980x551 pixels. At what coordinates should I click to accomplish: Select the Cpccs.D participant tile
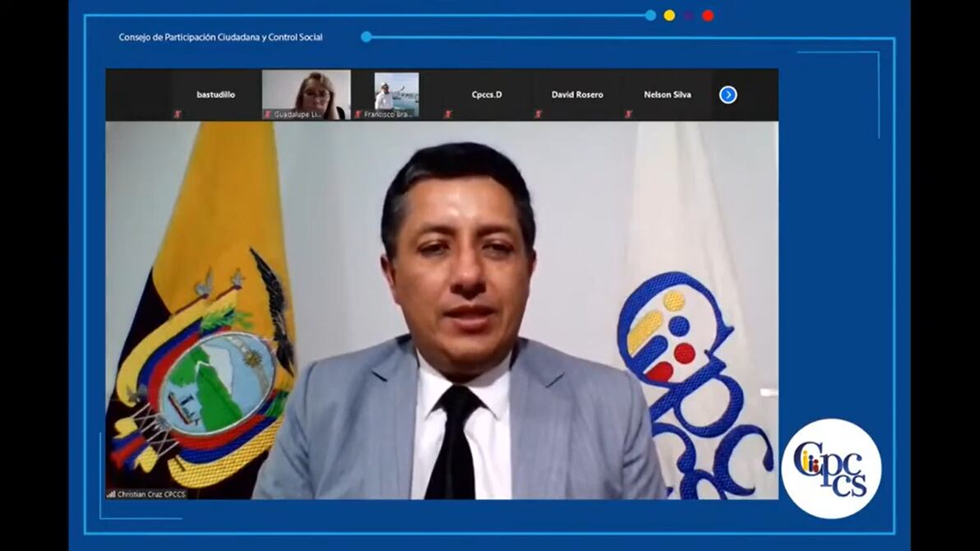click(x=487, y=95)
